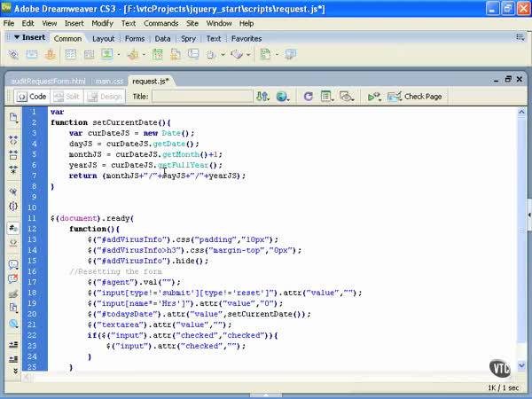Image resolution: width=532 pixels, height=399 pixels.
Task: Click the Apply Comment coding toolbar icon
Action: (x=13, y=264)
